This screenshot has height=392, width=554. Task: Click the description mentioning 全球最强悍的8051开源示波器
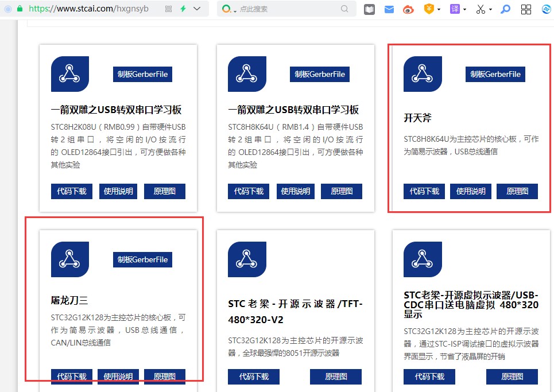(296, 347)
